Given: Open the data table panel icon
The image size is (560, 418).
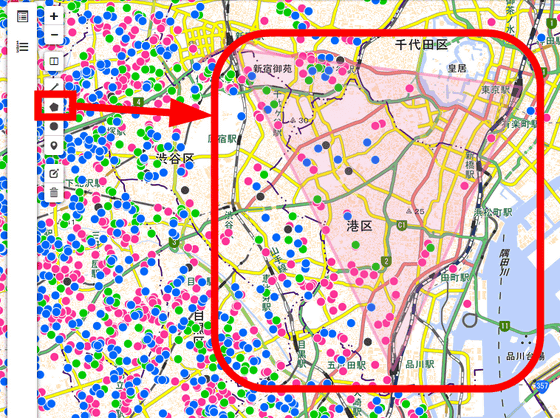Looking at the screenshot, I should point(22,16).
